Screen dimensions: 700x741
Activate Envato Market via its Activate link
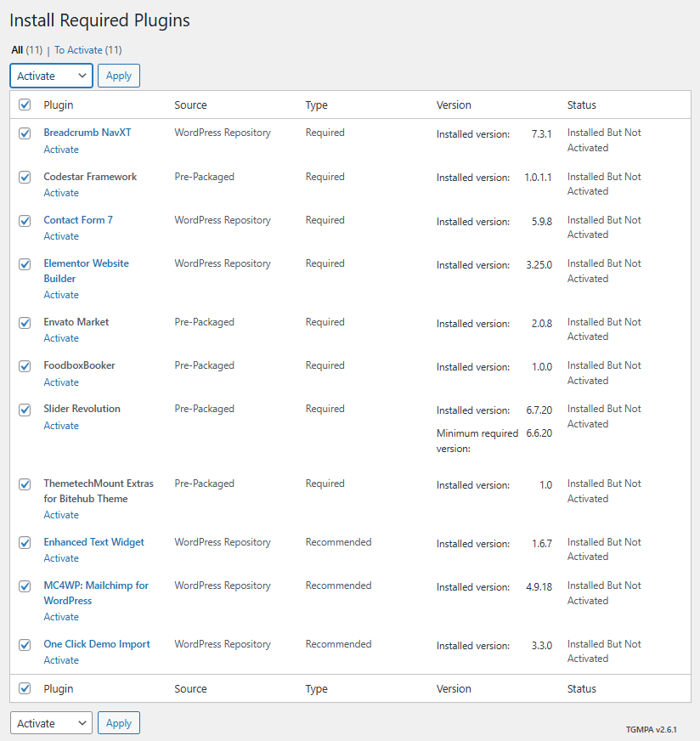pos(61,338)
